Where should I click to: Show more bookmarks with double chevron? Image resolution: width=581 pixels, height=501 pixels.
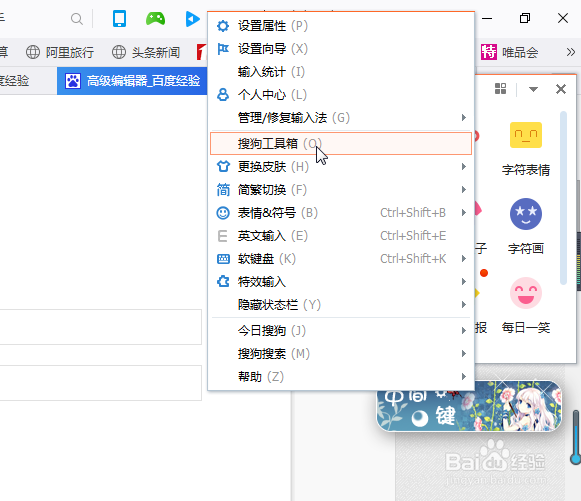tap(571, 52)
